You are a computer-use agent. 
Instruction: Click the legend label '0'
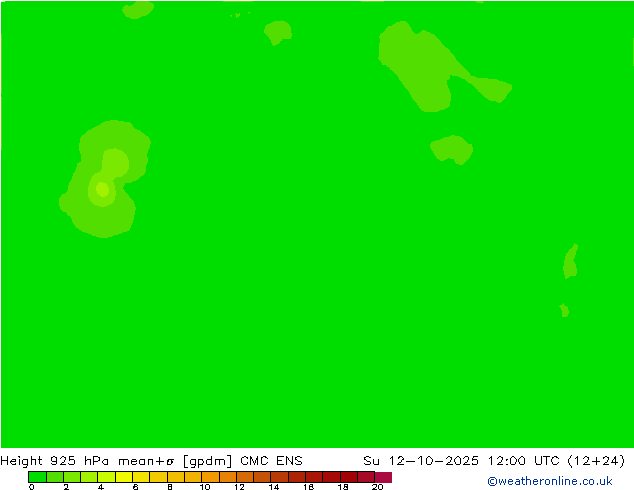click(32, 487)
